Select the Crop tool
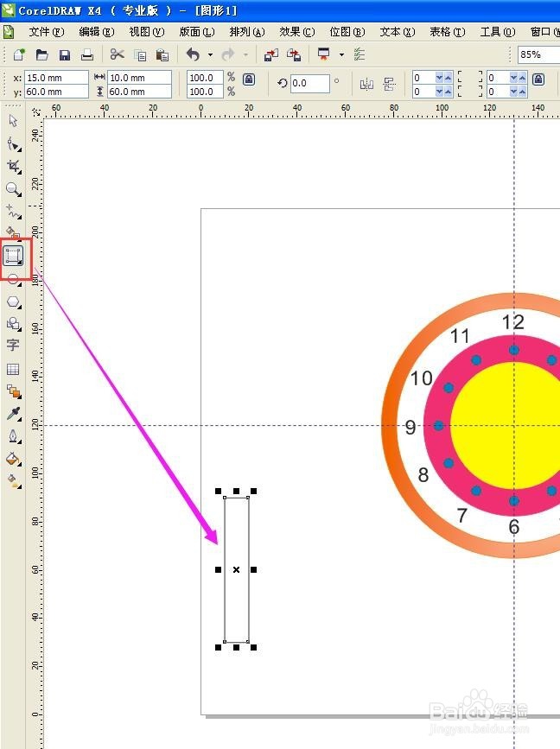Viewport: 560px width, 749px height. pyautogui.click(x=13, y=166)
